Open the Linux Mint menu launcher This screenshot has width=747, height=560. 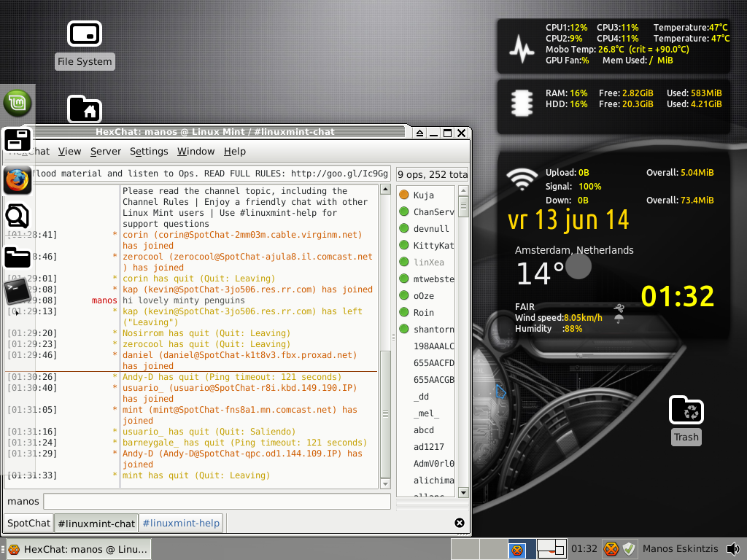[18, 102]
